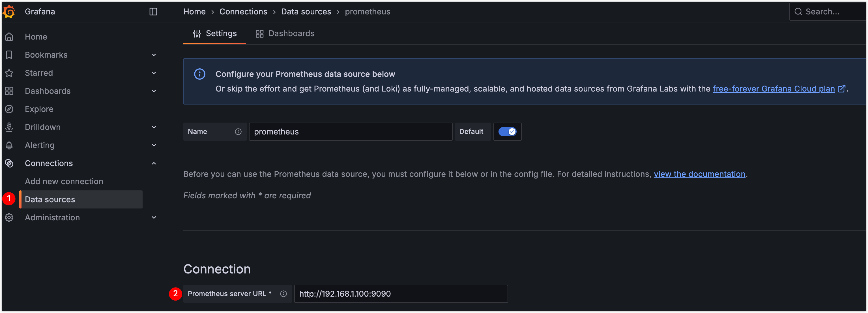Open Alerting via the bell icon
The image size is (868, 313).
9,145
